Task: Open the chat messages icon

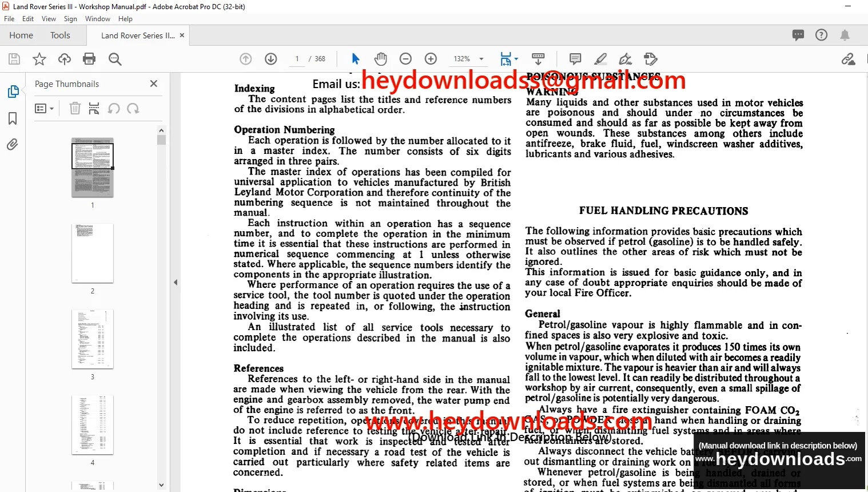Action: click(798, 35)
